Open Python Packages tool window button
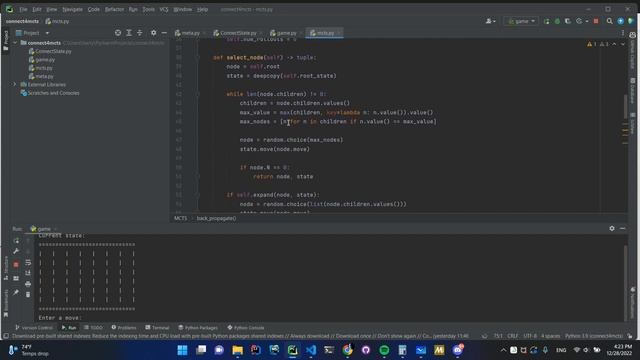 point(198,328)
